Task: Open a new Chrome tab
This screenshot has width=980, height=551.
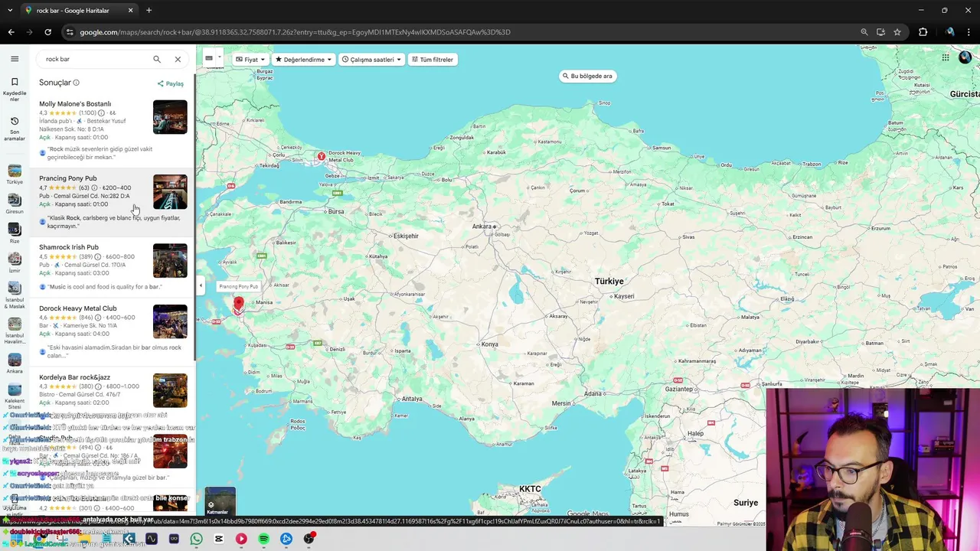Action: pos(149,10)
